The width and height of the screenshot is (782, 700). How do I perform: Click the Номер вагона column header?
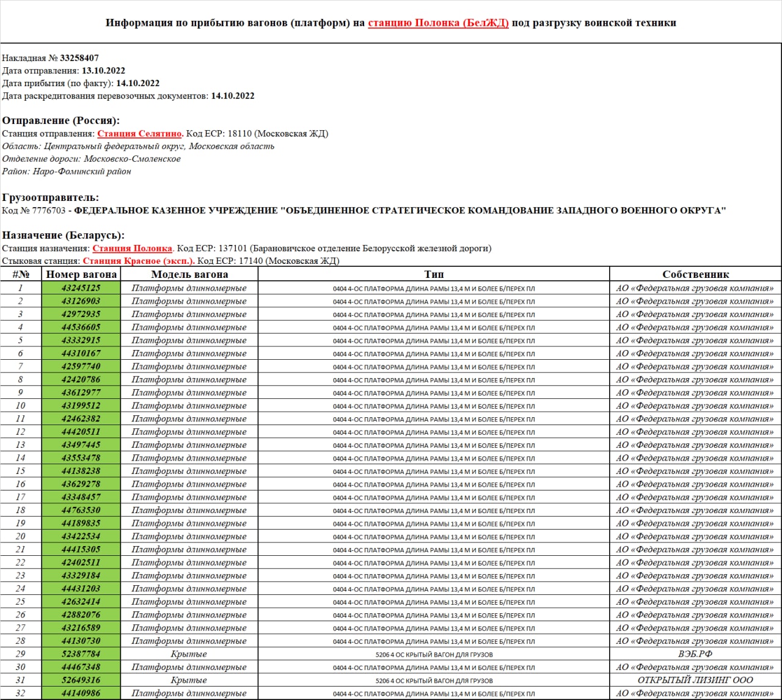click(81, 274)
